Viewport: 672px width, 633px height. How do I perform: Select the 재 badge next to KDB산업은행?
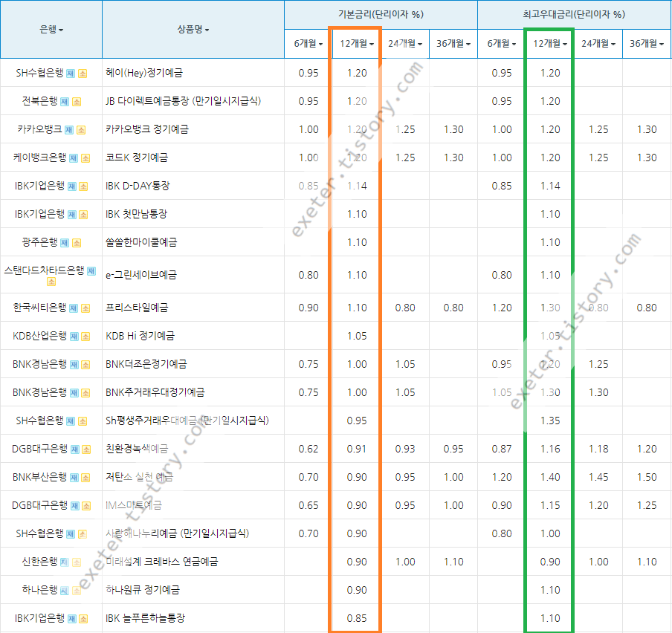pyautogui.click(x=74, y=337)
